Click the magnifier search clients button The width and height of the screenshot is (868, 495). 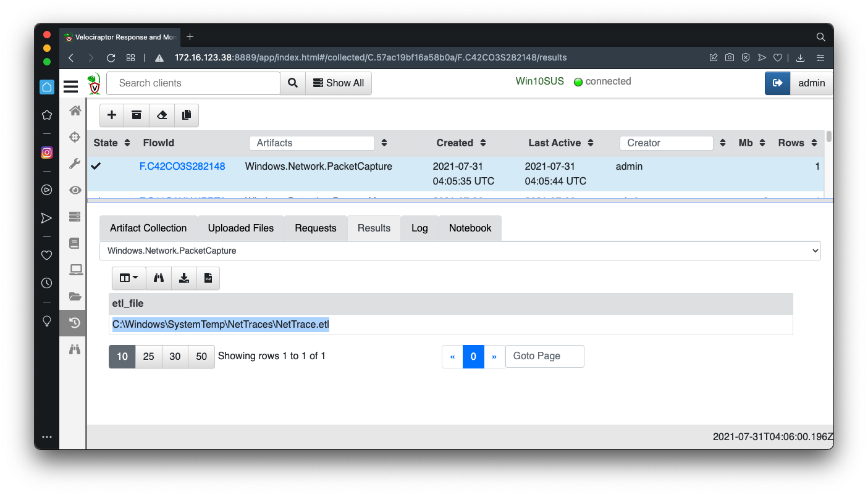[x=293, y=83]
